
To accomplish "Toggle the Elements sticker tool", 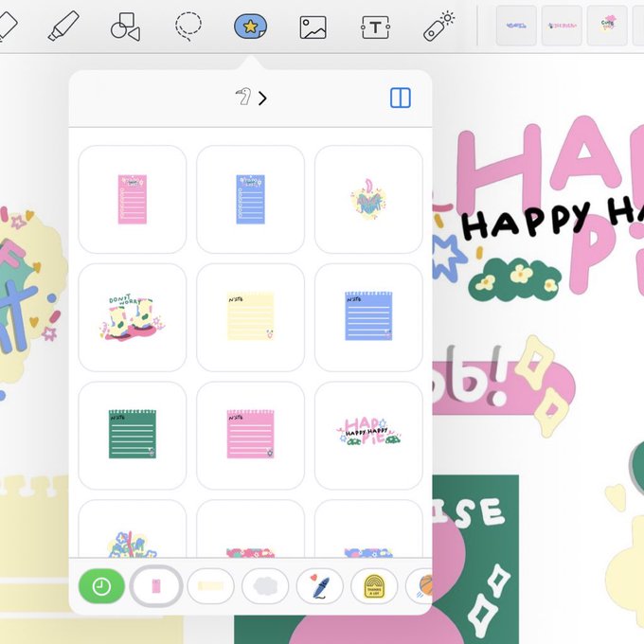I will click(x=251, y=27).
